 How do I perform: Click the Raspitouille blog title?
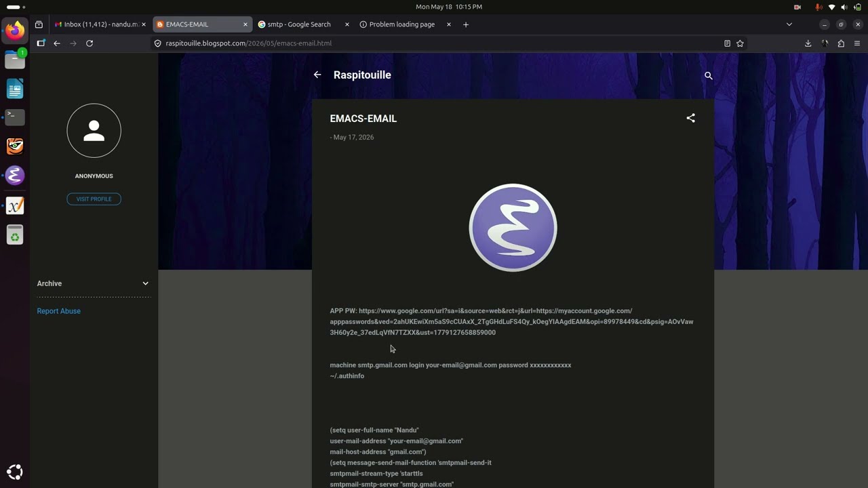pyautogui.click(x=362, y=75)
